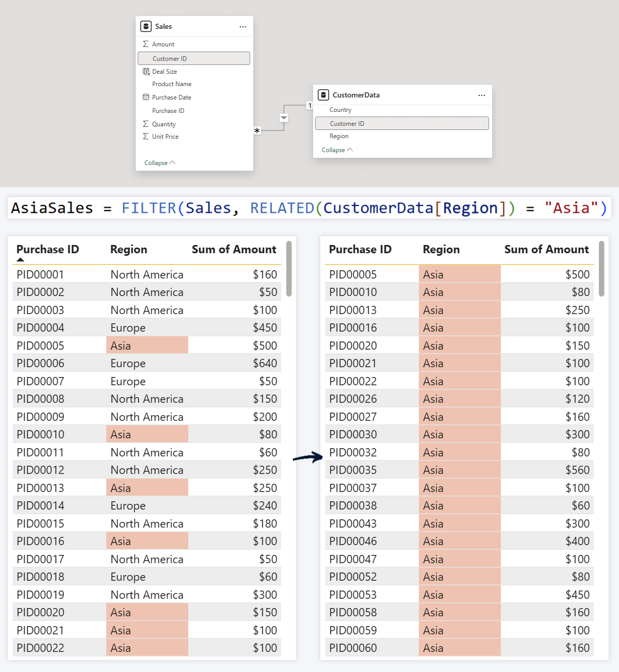Select PID00060 in the right table

[x=353, y=648]
